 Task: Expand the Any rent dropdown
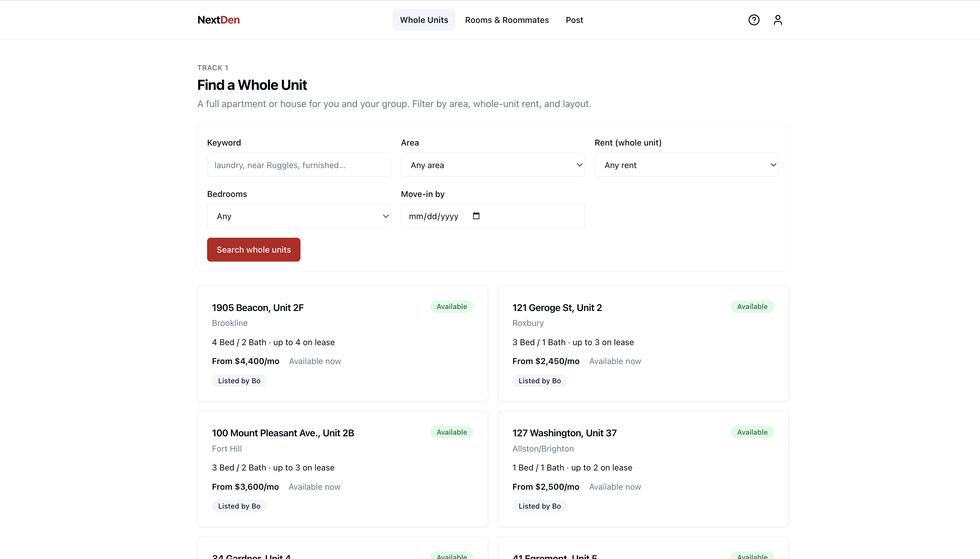click(686, 165)
